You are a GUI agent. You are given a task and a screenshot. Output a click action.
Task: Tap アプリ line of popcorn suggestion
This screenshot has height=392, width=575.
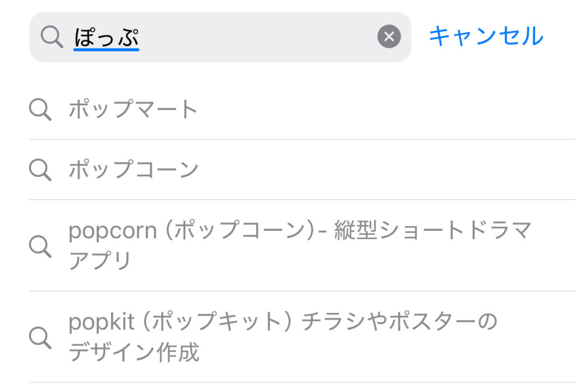(100, 261)
